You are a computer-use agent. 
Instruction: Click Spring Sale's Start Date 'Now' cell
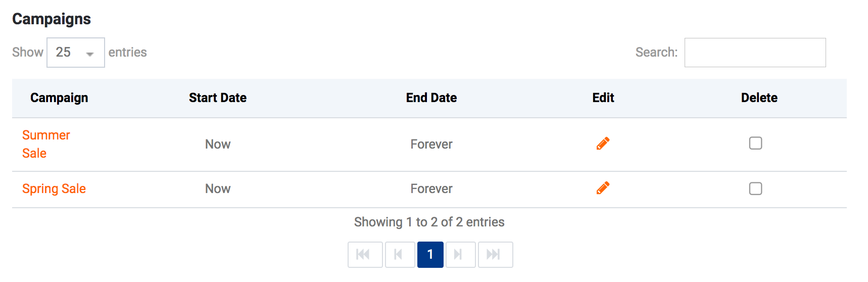[217, 189]
